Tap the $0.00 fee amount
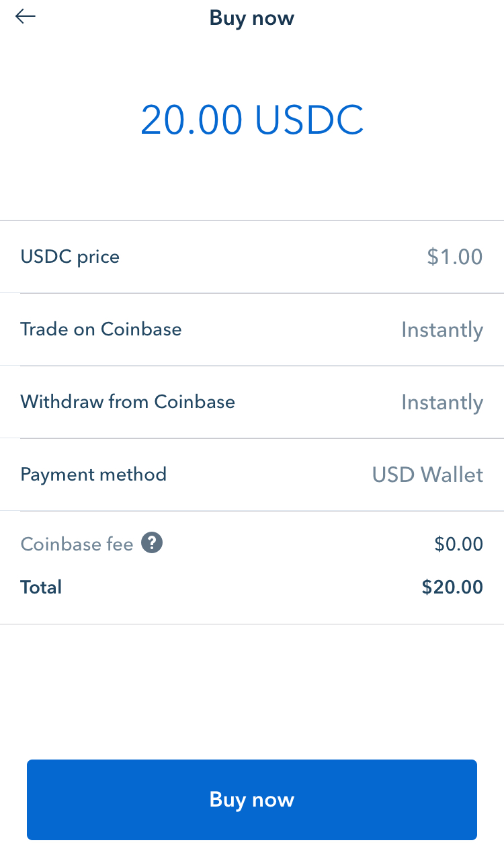The image size is (504, 857). (x=458, y=544)
